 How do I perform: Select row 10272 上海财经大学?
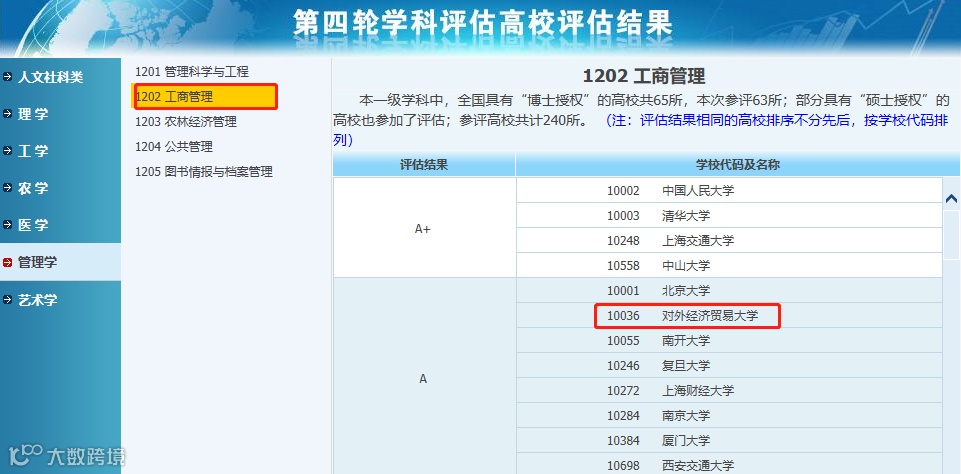tap(729, 391)
